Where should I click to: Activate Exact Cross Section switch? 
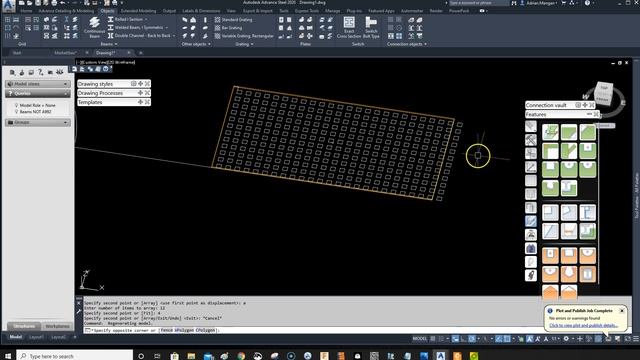349,28
